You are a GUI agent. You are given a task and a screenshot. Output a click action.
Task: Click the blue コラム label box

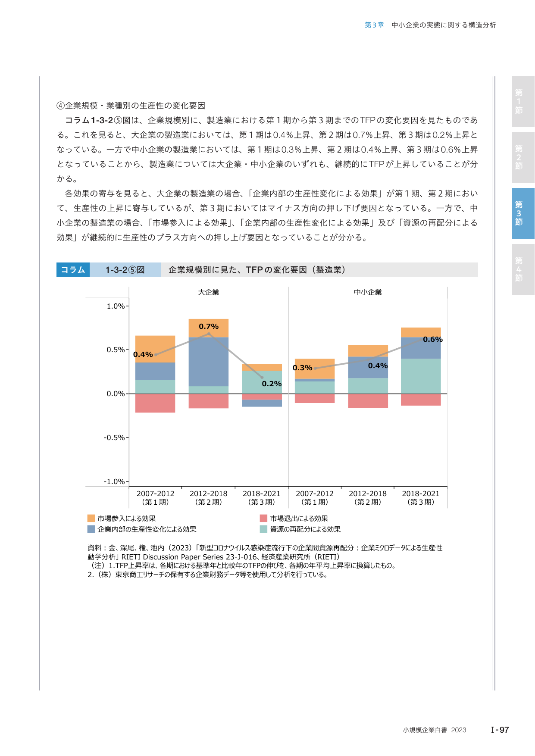(73, 270)
